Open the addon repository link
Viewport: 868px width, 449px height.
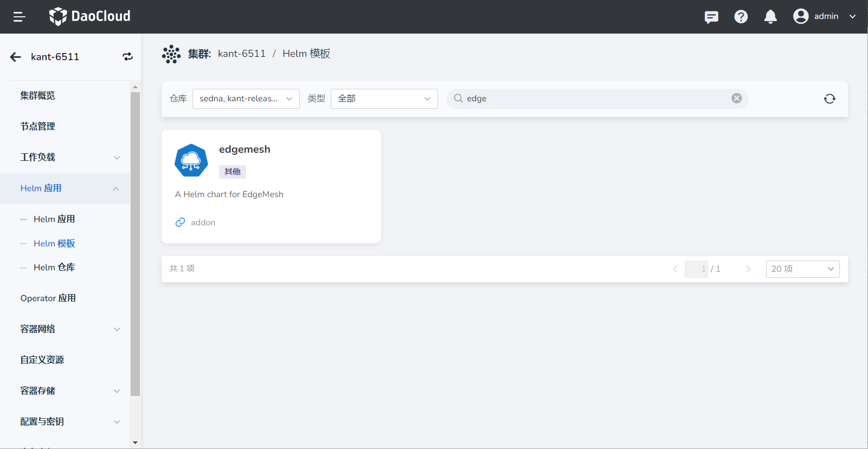pos(203,223)
